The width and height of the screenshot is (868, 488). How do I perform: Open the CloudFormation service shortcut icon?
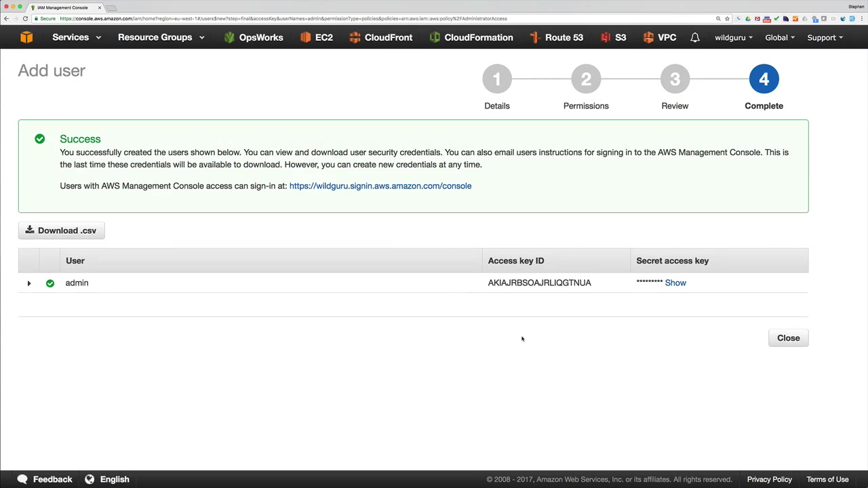point(435,37)
